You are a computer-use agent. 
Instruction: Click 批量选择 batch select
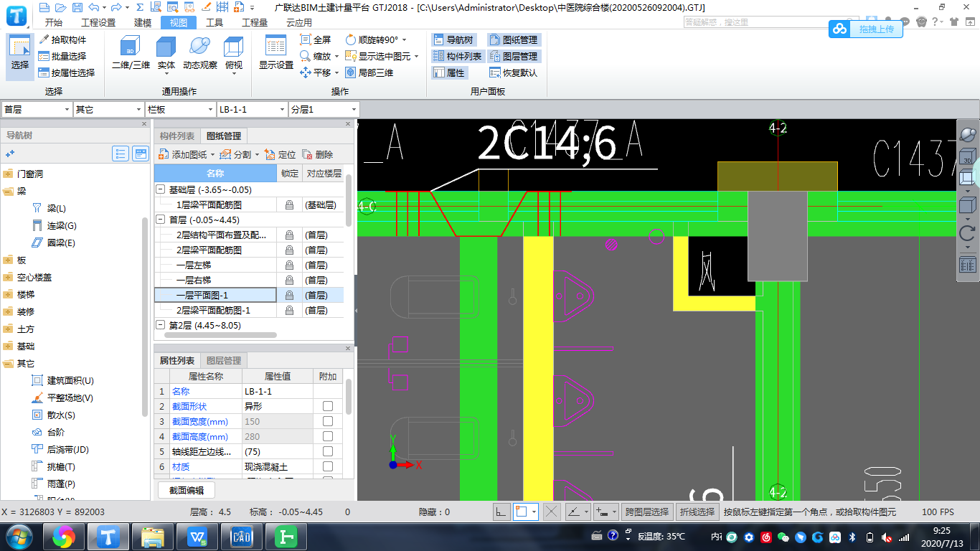pos(62,56)
